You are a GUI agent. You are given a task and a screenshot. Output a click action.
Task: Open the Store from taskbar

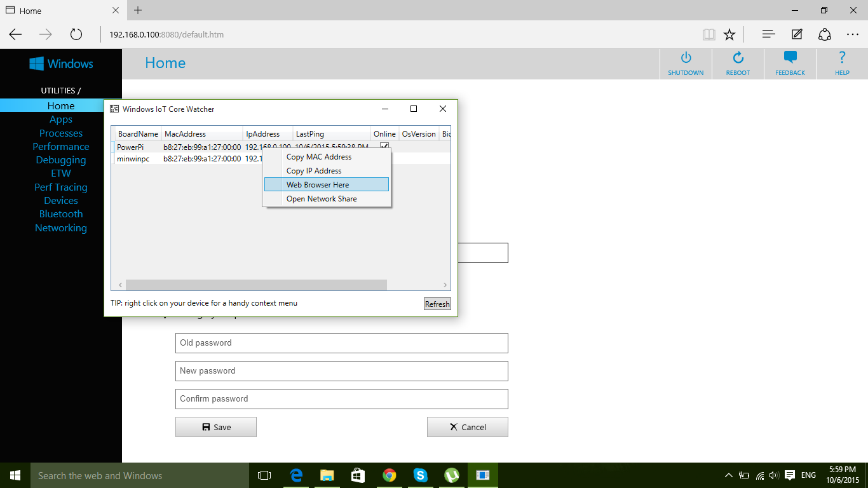coord(358,475)
